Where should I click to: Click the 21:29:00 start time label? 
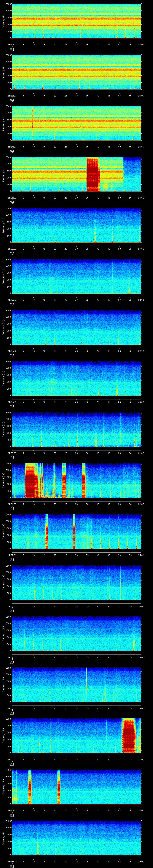pos(12,402)
